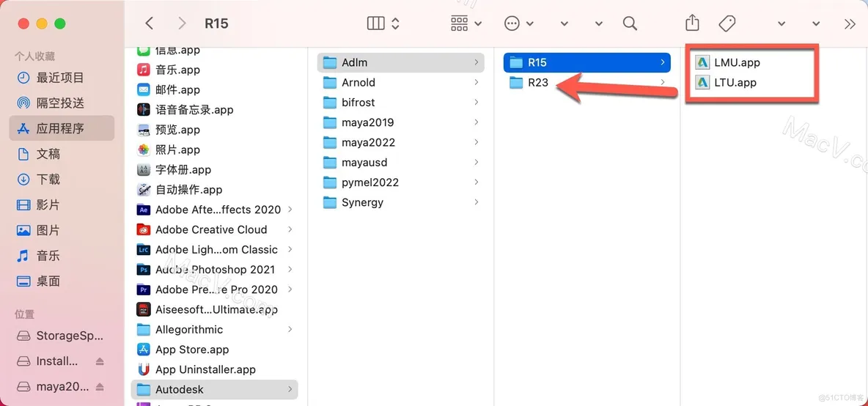Select LTU.app Autodesk icon
This screenshot has width=868, height=406.
[x=702, y=82]
